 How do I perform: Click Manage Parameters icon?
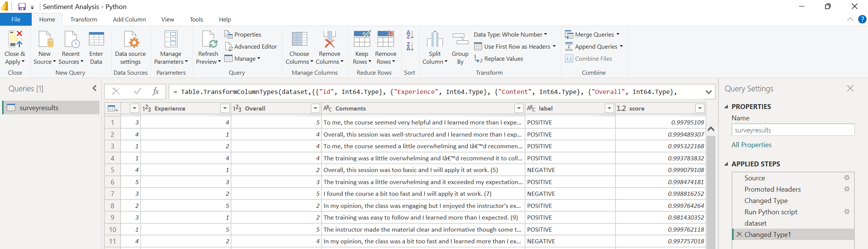tap(171, 39)
